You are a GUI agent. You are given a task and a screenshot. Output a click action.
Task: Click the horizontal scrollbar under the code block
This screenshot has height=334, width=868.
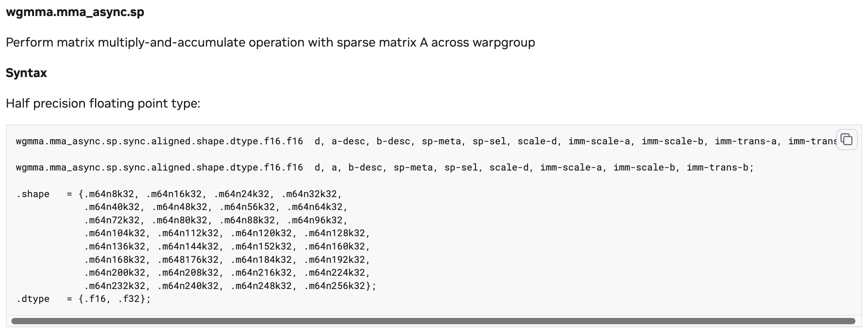tap(433, 321)
